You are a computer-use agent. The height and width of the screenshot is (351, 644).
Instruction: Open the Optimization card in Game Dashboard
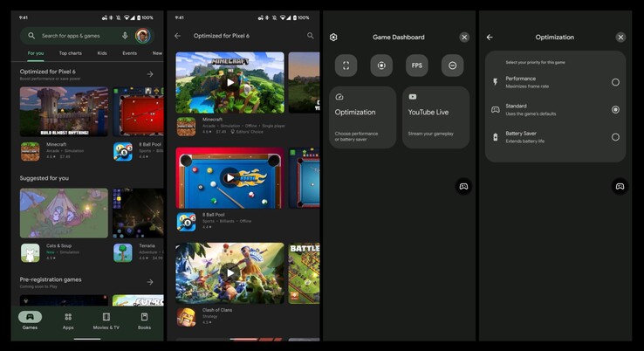point(363,118)
